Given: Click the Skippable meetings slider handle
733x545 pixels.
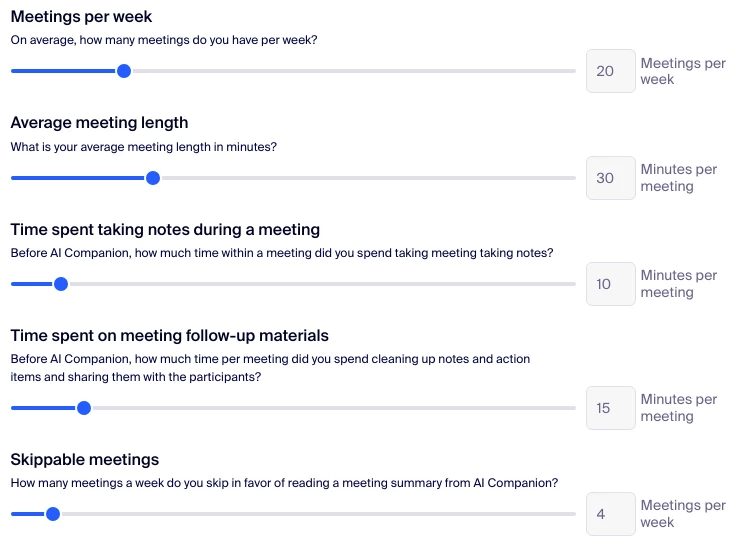Looking at the screenshot, I should coord(53,514).
